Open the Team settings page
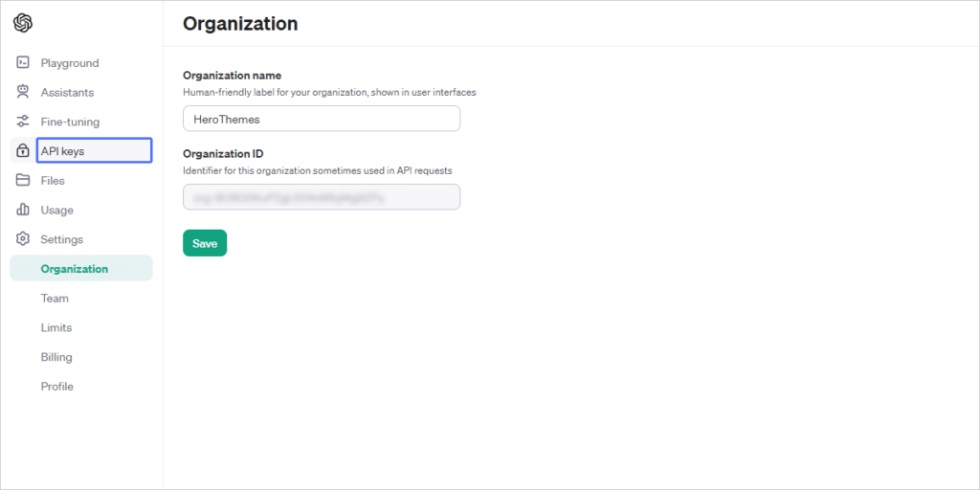The image size is (980, 490). point(55,299)
